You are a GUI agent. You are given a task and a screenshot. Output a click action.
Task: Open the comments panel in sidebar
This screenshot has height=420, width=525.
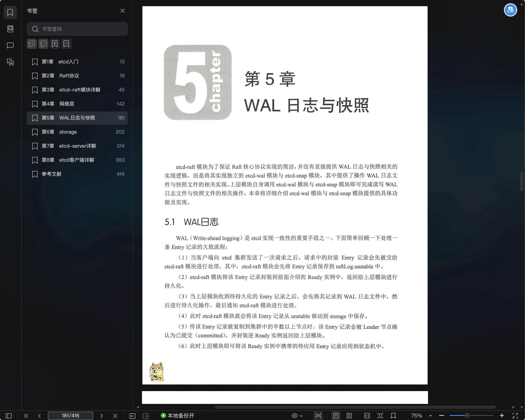coord(10,45)
